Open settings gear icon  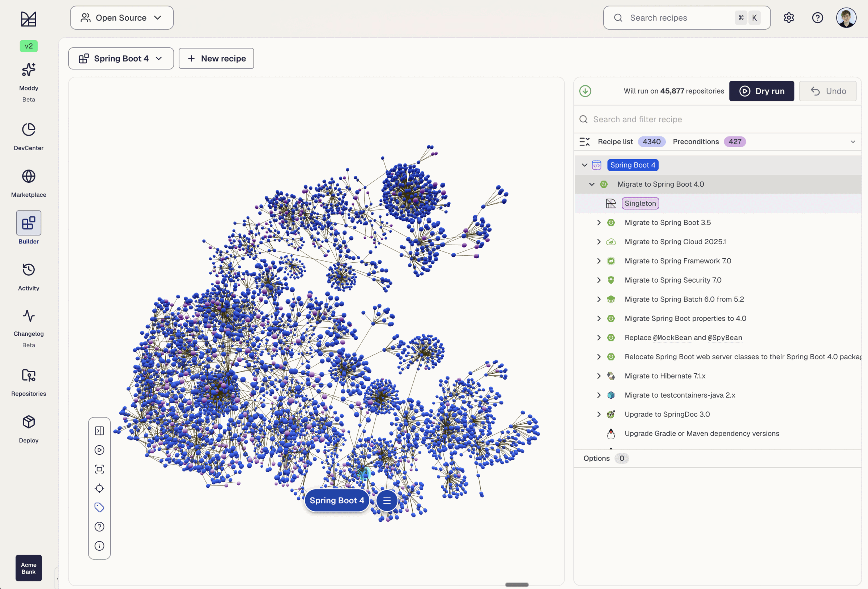click(788, 18)
